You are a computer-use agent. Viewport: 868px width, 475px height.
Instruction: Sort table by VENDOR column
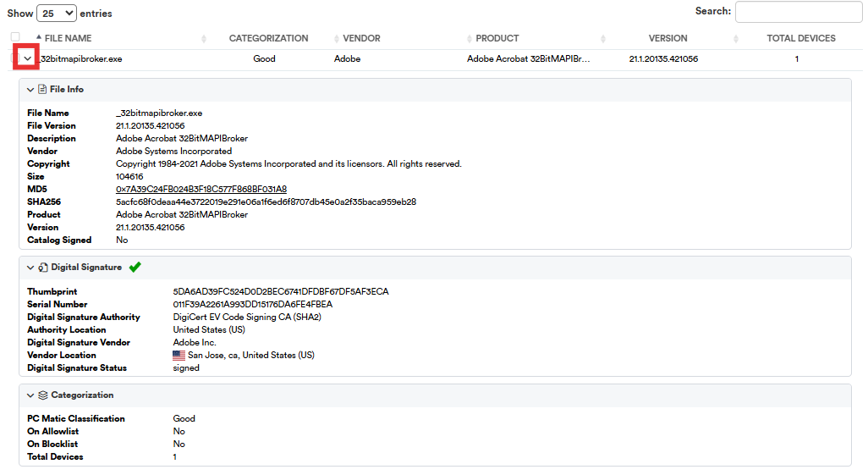point(361,38)
